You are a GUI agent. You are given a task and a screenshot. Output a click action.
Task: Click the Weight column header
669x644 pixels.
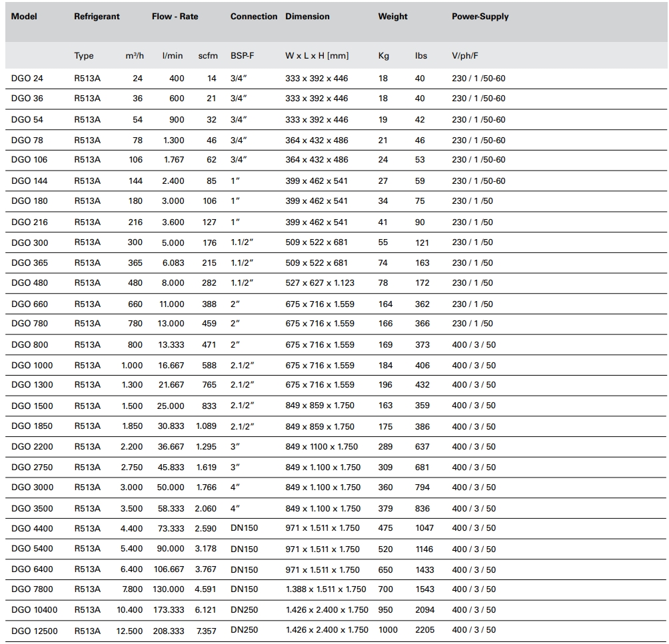pyautogui.click(x=392, y=17)
